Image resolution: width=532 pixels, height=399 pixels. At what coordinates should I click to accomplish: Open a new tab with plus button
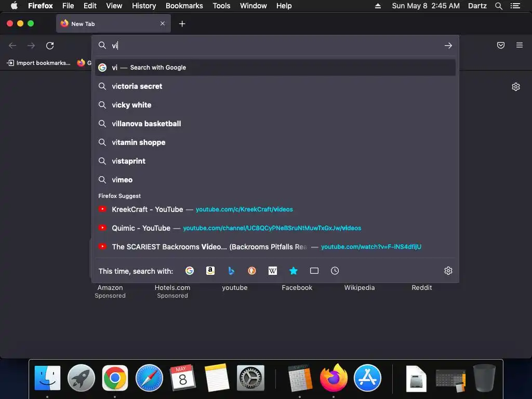[182, 24]
